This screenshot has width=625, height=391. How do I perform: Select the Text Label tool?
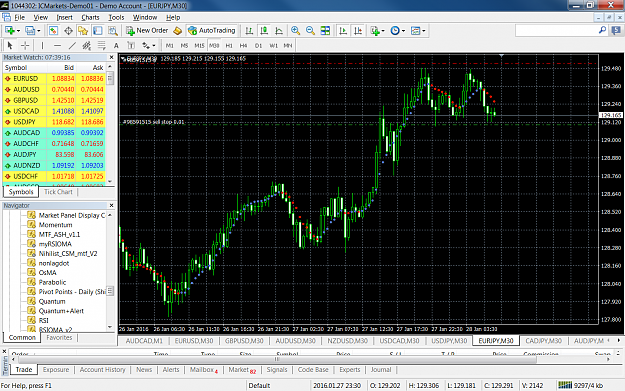point(131,45)
